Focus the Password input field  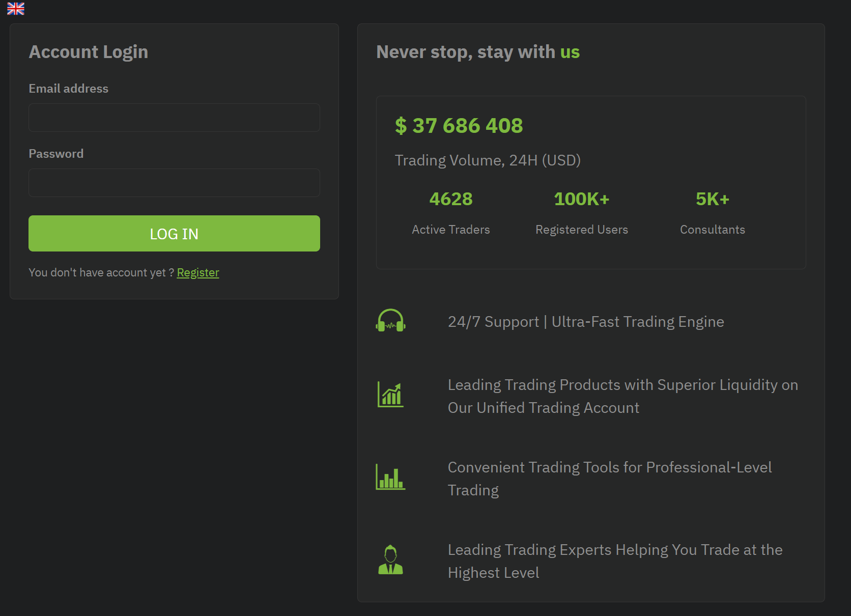pos(174,183)
